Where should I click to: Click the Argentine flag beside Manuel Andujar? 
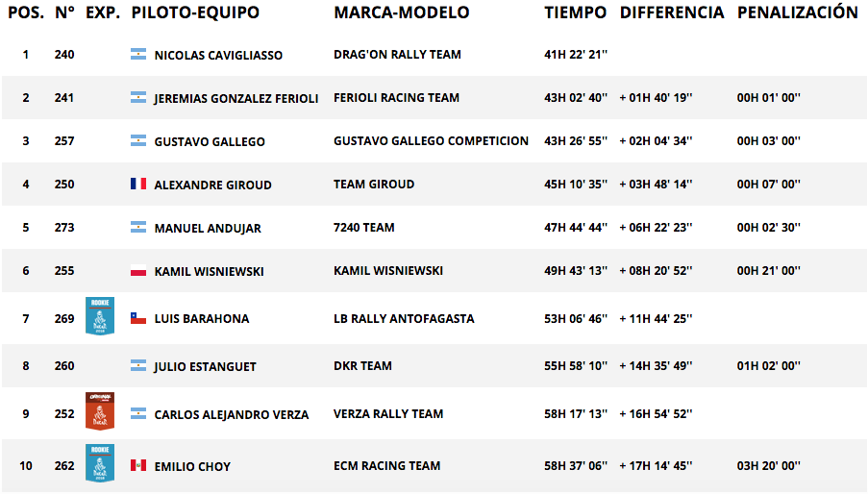(138, 227)
